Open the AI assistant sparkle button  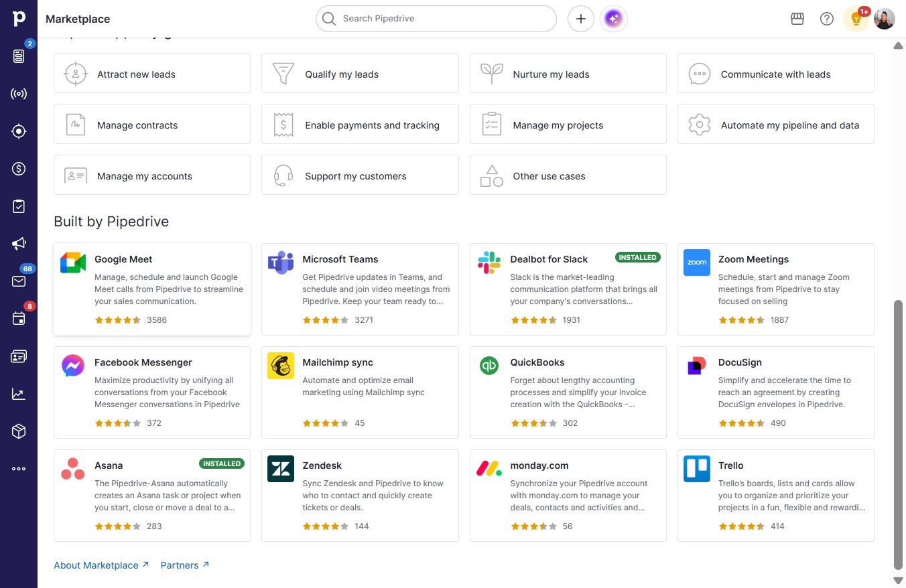point(614,19)
